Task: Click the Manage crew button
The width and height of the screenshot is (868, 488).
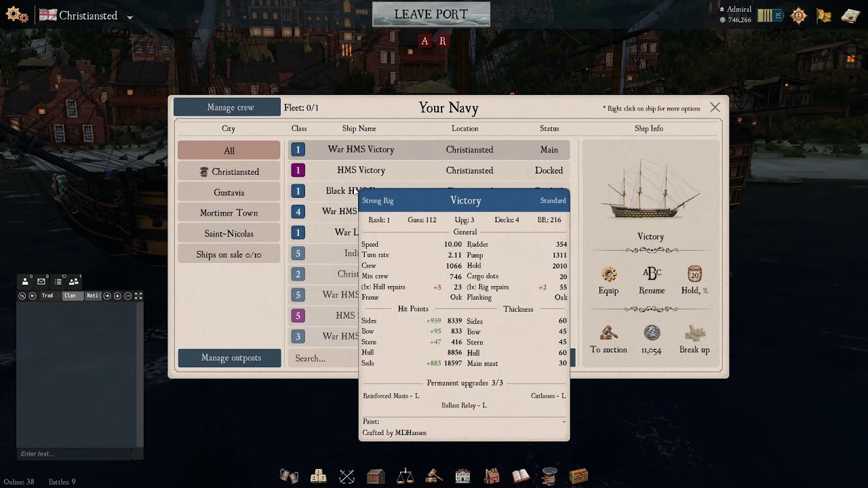Action: [227, 107]
